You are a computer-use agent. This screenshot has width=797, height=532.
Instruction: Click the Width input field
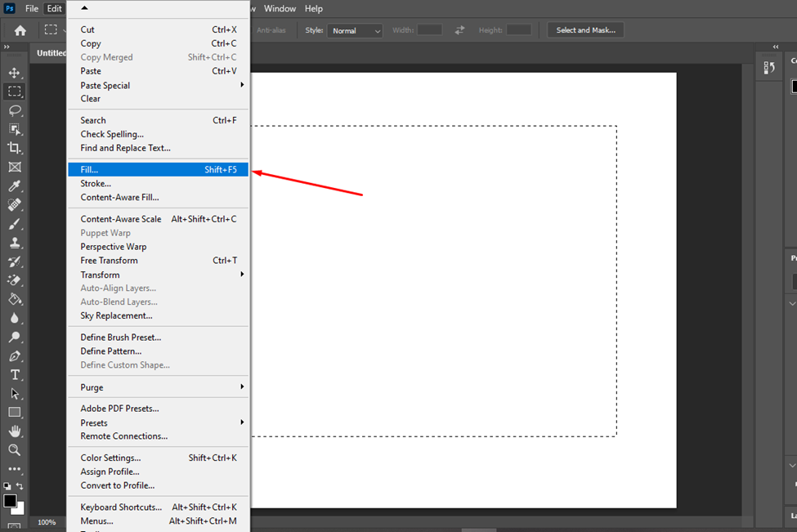(429, 30)
